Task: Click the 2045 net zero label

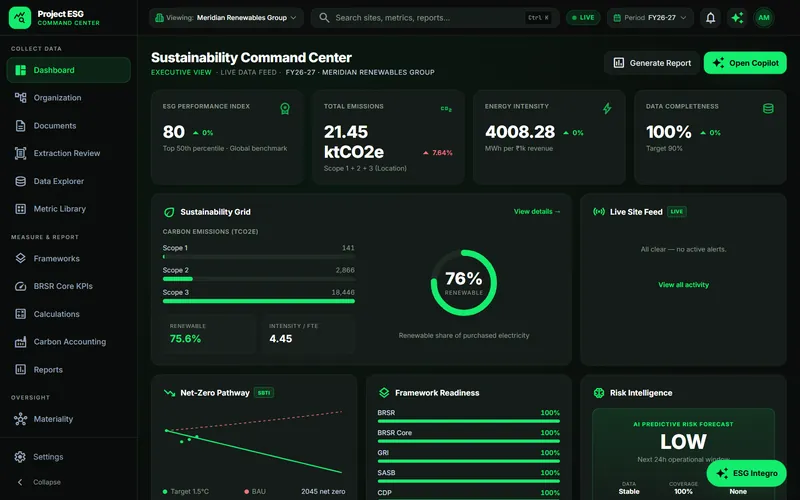Action: coord(323,491)
